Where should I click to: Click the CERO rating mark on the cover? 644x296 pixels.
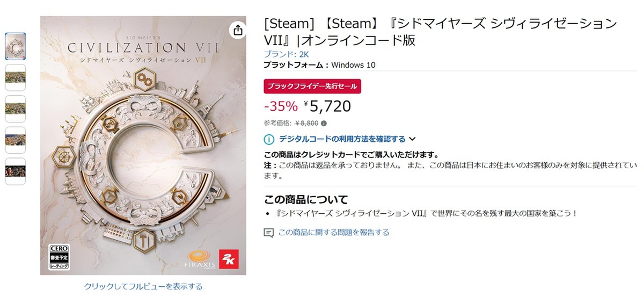coord(57,257)
